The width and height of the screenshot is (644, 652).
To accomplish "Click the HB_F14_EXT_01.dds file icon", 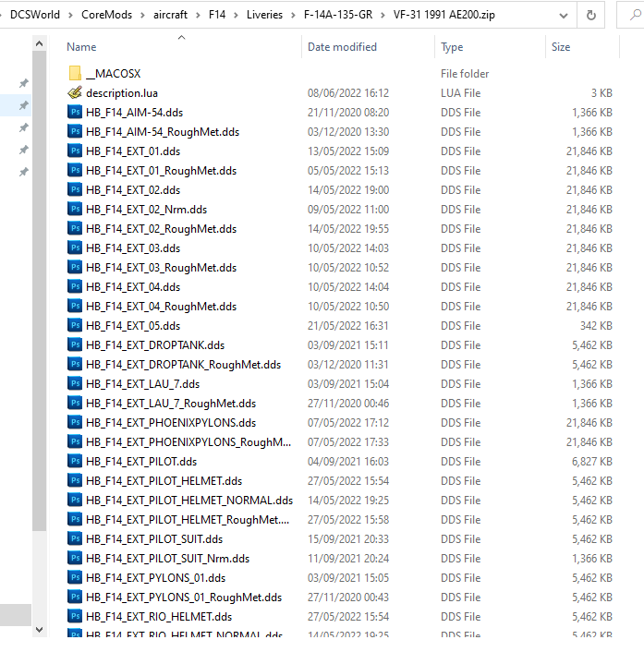I will tap(75, 151).
